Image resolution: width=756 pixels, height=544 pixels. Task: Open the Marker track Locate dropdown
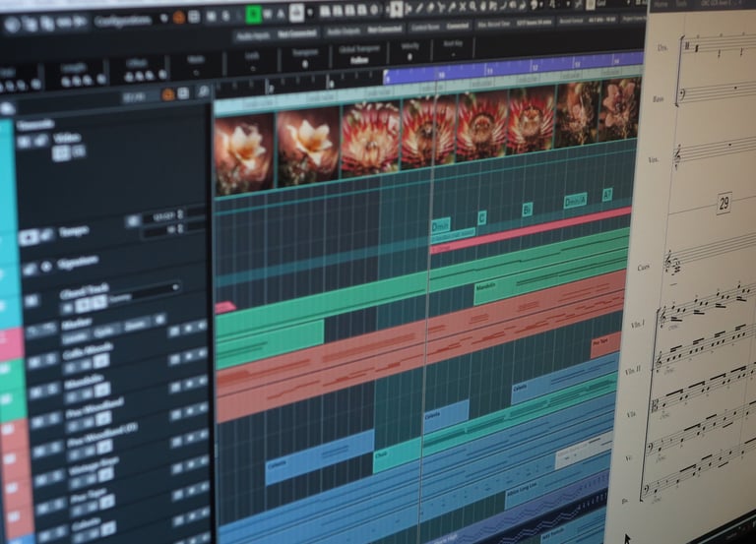(x=76, y=337)
